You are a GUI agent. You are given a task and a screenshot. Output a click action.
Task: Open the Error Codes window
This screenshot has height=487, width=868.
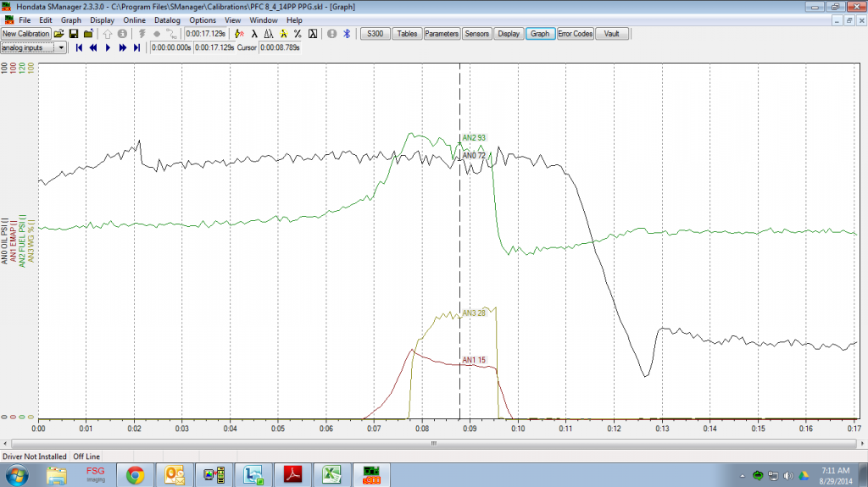[575, 34]
